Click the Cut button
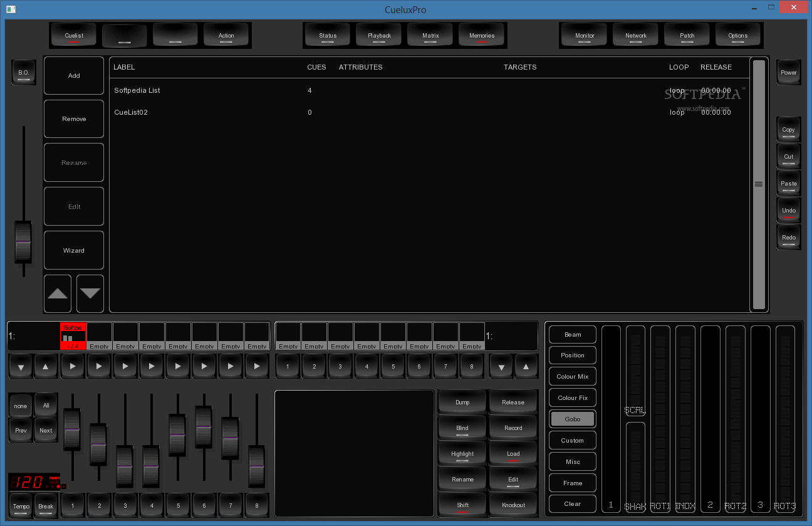This screenshot has width=812, height=526. [788, 157]
